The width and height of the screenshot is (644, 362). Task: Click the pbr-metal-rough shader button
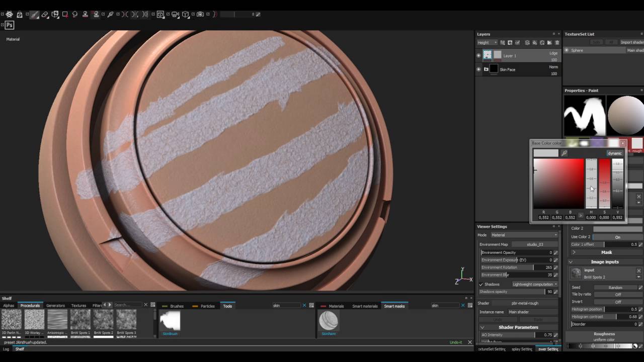click(x=525, y=303)
